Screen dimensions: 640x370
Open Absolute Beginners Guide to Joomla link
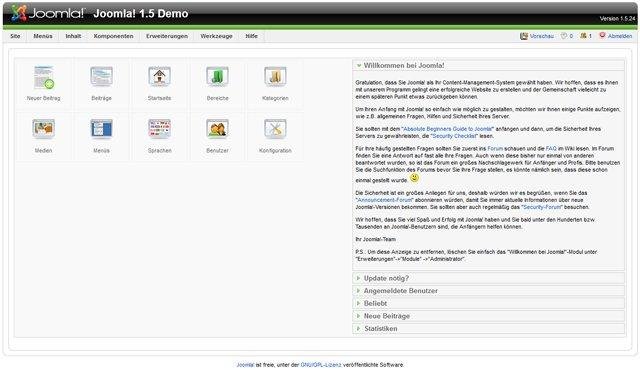click(447, 129)
